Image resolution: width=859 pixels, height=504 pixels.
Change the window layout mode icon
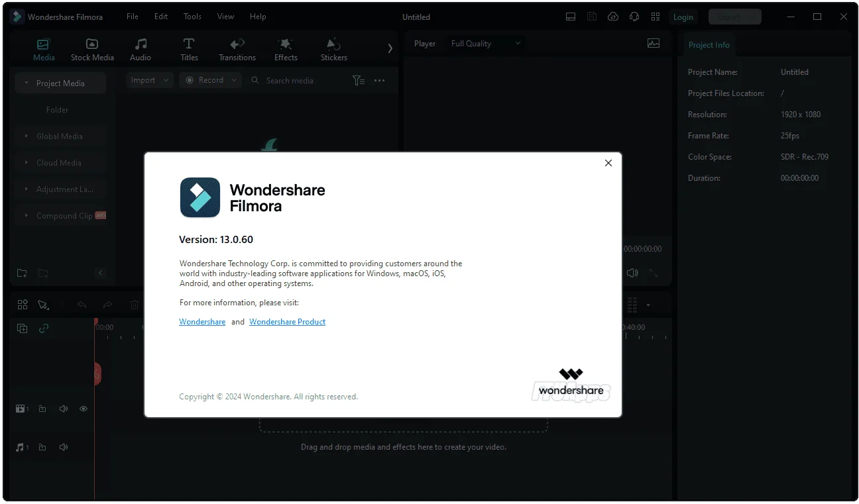click(571, 17)
